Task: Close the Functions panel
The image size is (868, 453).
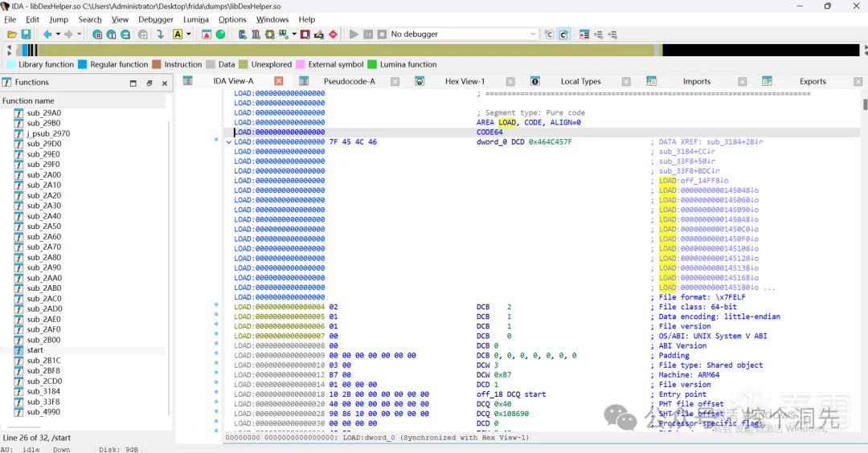Action: tap(165, 83)
